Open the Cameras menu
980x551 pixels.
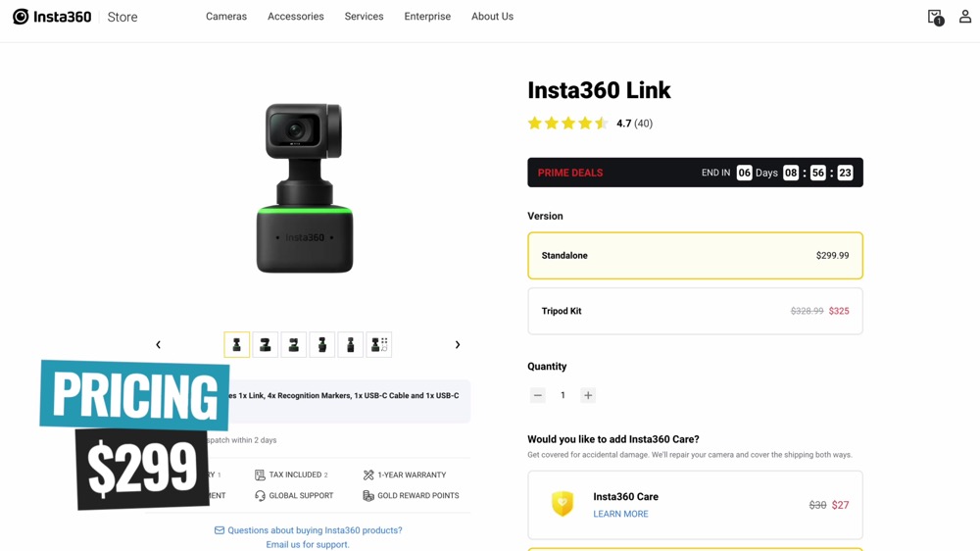(x=226, y=17)
